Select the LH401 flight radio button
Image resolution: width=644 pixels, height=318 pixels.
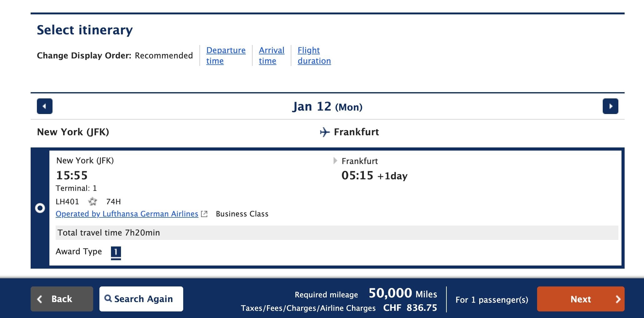40,208
